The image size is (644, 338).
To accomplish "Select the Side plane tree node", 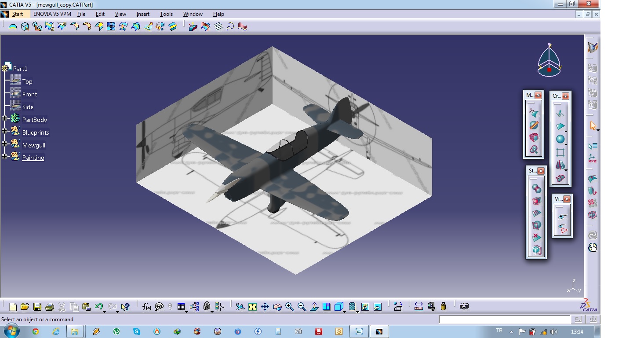I will [x=28, y=107].
